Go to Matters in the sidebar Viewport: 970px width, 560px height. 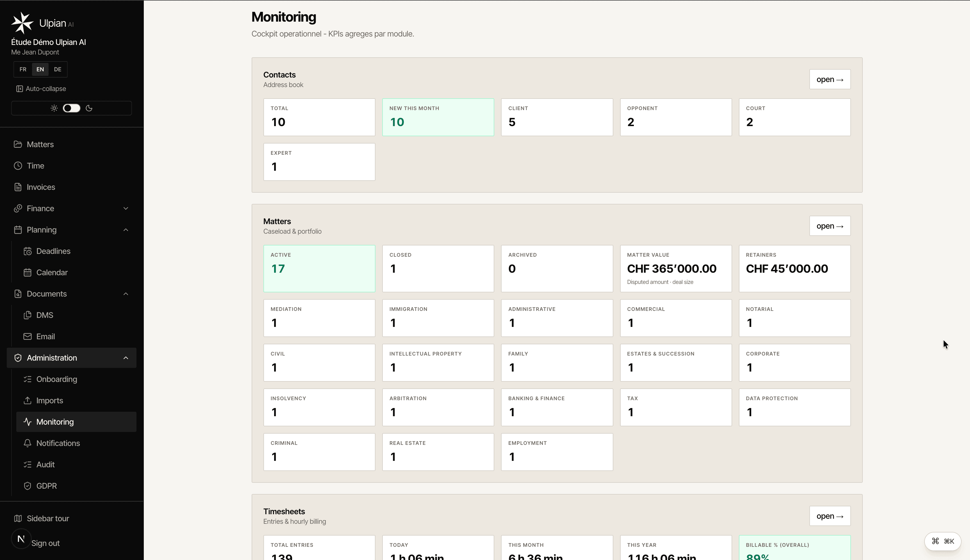coord(72,144)
